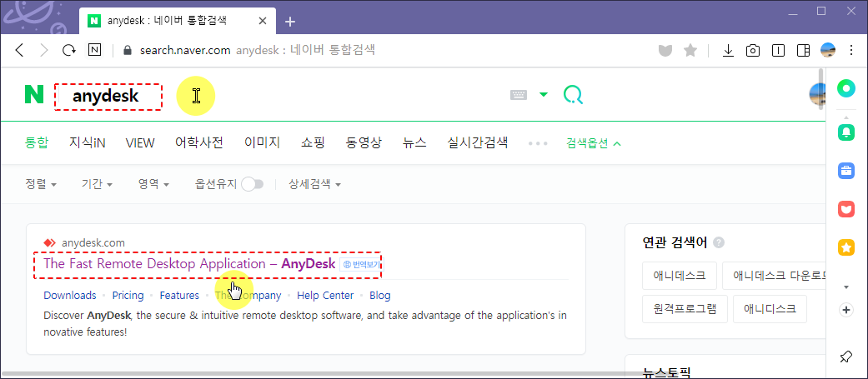Image resolution: width=868 pixels, height=379 pixels.
Task: Open the Pricing sublink
Action: coord(128,296)
